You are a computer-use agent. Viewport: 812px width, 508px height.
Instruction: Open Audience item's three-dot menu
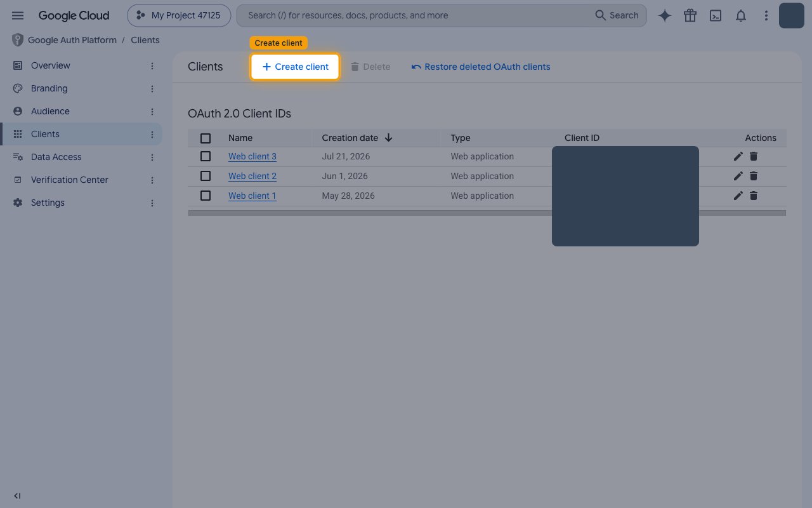(x=152, y=111)
